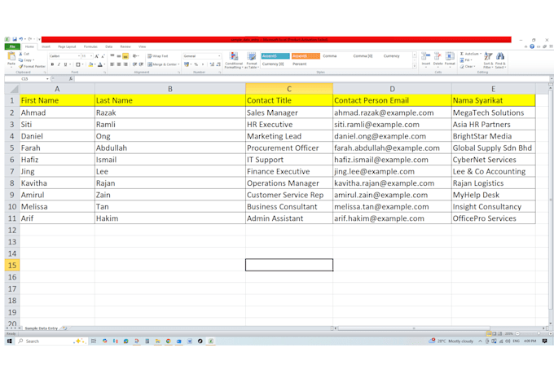Click the Undo arrow in quick access toolbar
Screen dimensions: 554x392
21,39
